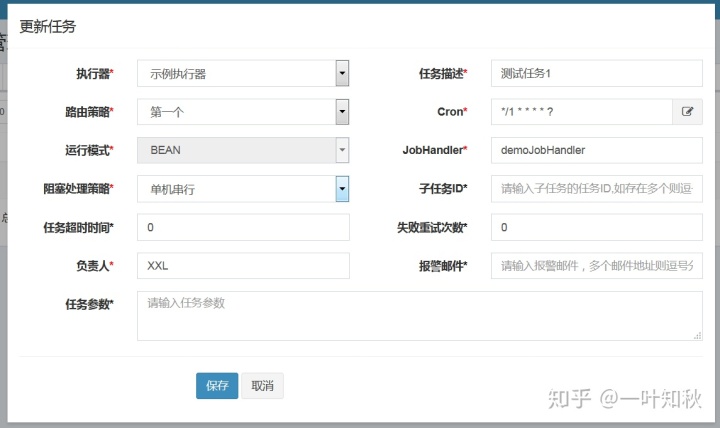Click the 报警邮件 field label

443,265
